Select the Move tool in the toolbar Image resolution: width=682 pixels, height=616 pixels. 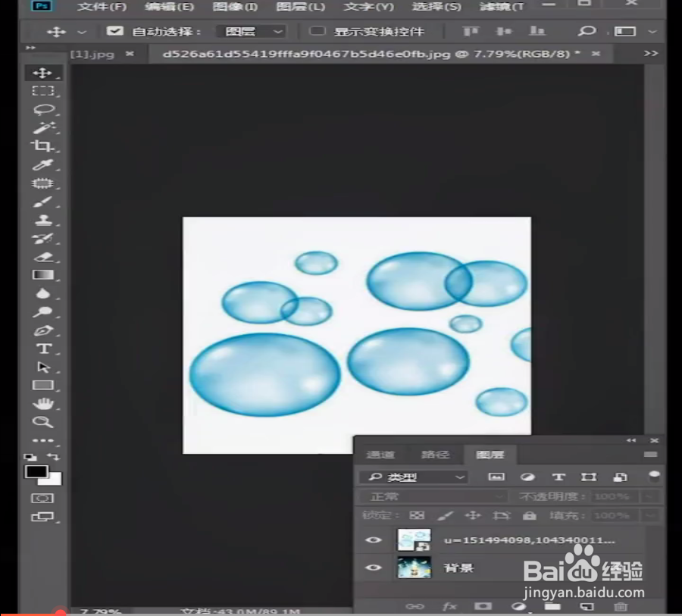point(42,73)
